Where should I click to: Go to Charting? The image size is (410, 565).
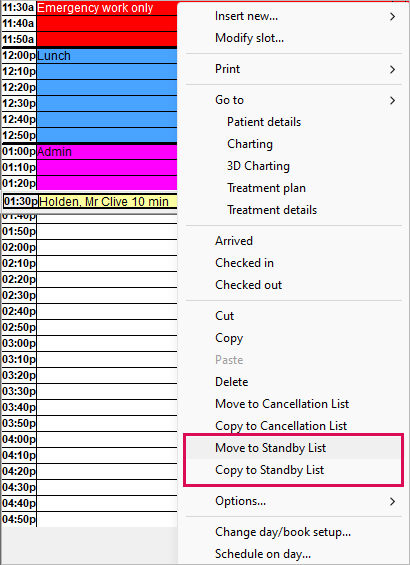click(x=250, y=144)
